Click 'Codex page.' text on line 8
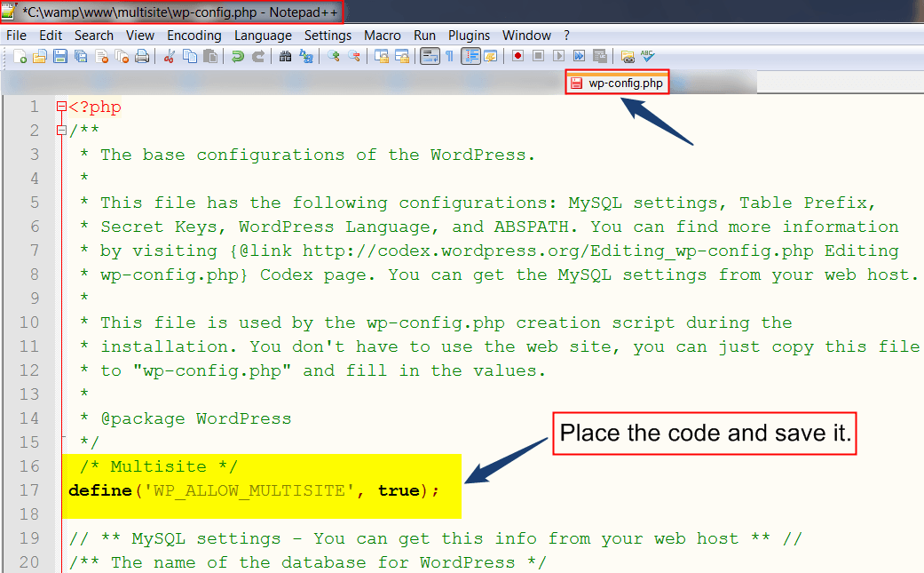Image resolution: width=924 pixels, height=573 pixels. tap(317, 275)
